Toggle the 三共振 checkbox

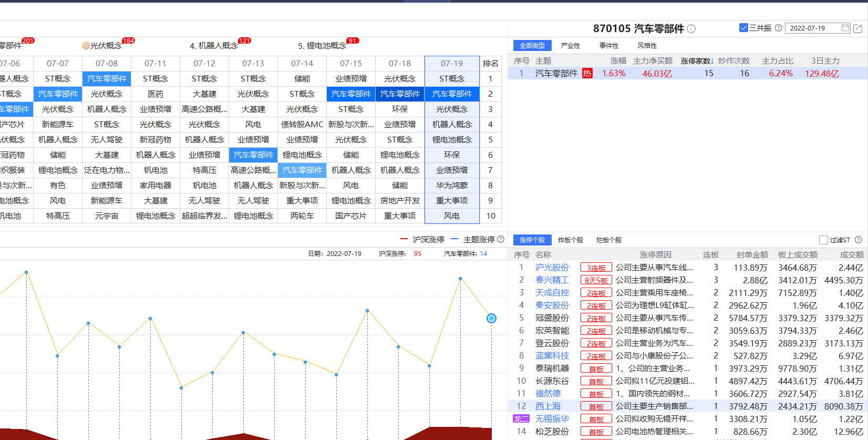point(743,28)
